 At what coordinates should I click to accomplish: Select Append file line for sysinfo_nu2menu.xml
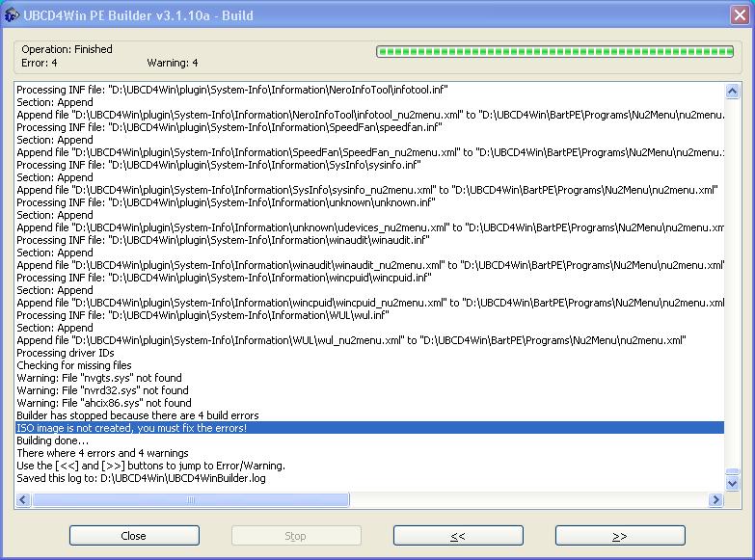[370, 190]
